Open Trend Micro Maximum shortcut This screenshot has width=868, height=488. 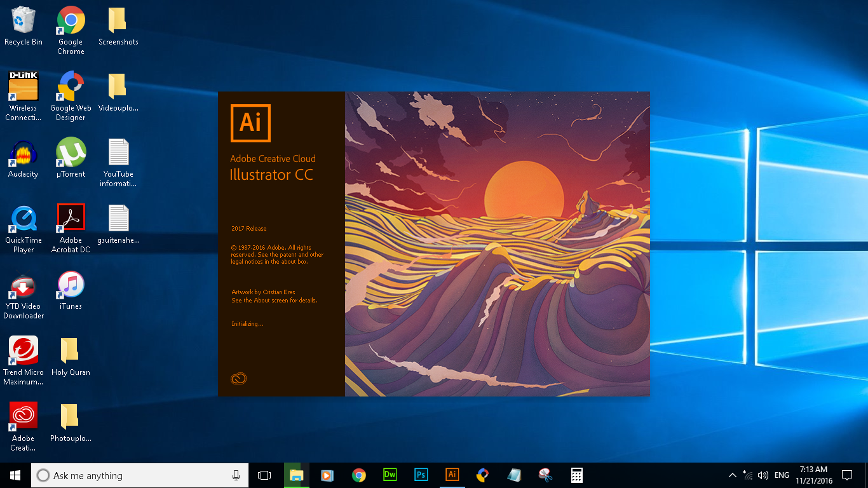[24, 361]
